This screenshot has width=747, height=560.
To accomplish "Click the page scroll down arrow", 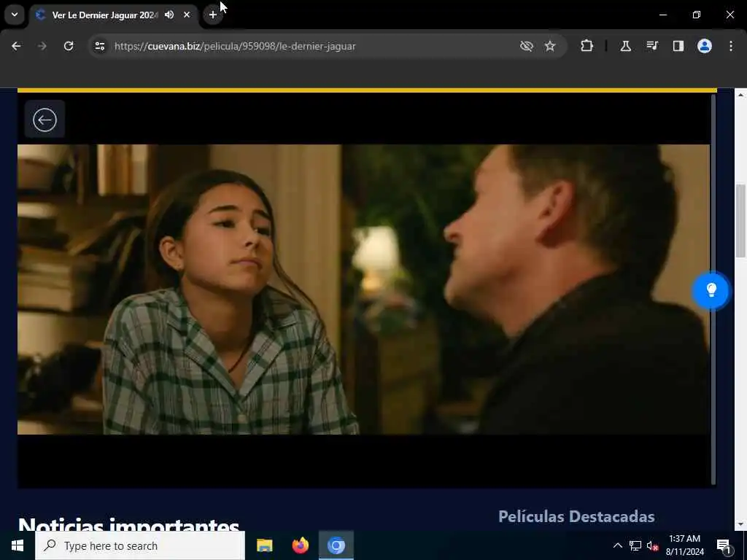I will [x=740, y=525].
